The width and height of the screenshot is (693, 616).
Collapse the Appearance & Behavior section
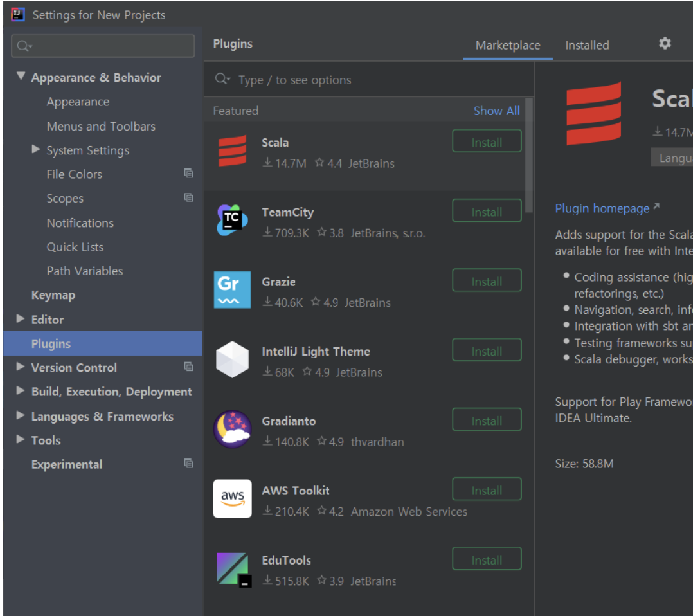(x=21, y=76)
